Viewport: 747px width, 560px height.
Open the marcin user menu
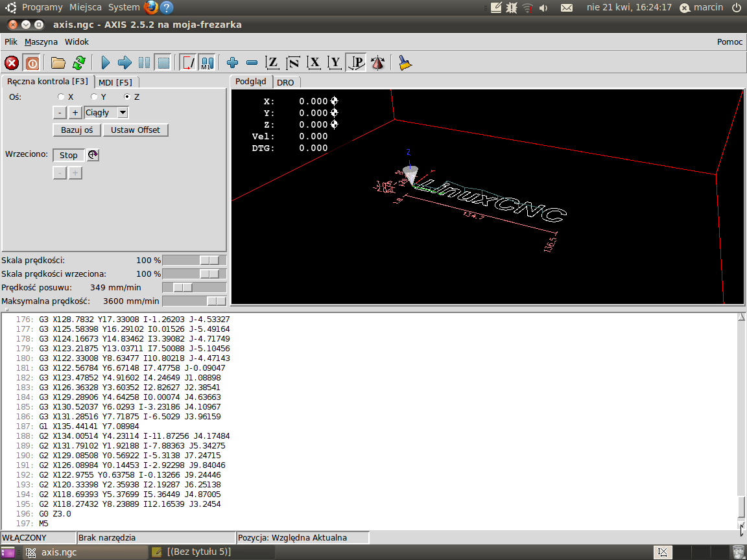pos(701,7)
